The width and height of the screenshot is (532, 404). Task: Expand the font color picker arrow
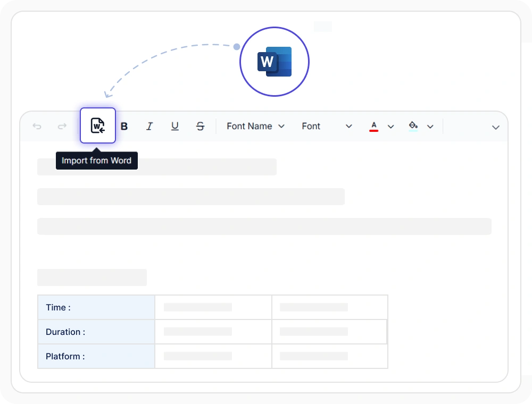tap(391, 127)
